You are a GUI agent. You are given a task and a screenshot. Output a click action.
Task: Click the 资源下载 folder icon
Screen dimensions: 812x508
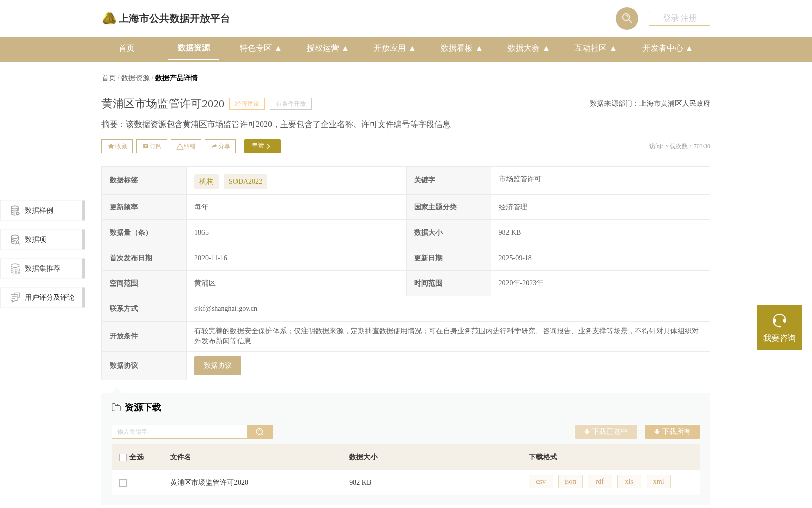pyautogui.click(x=116, y=407)
